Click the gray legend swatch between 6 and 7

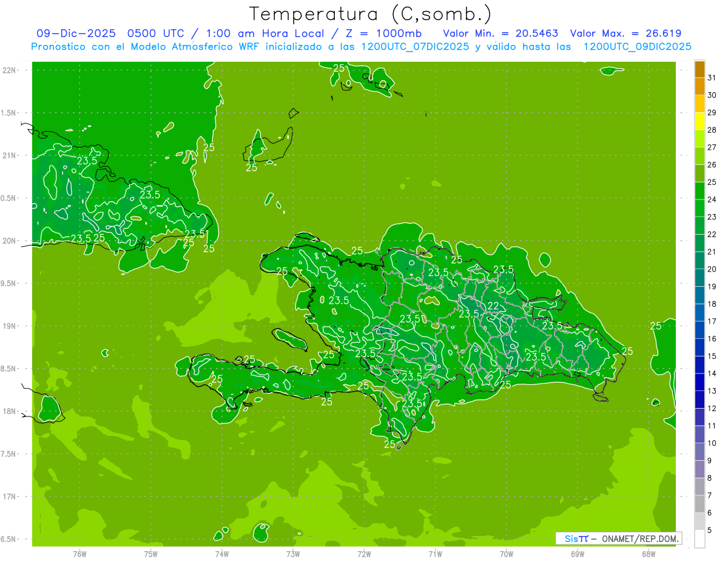pyautogui.click(x=699, y=504)
